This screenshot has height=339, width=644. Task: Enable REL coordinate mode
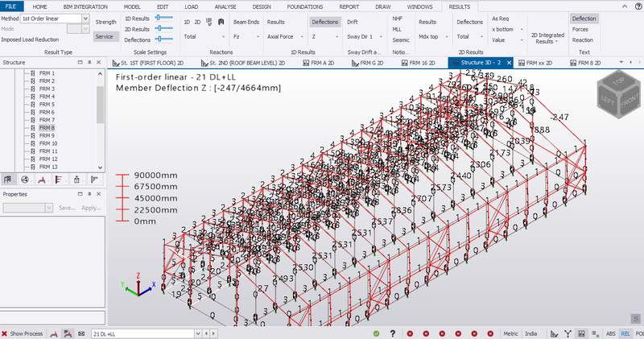625,333
